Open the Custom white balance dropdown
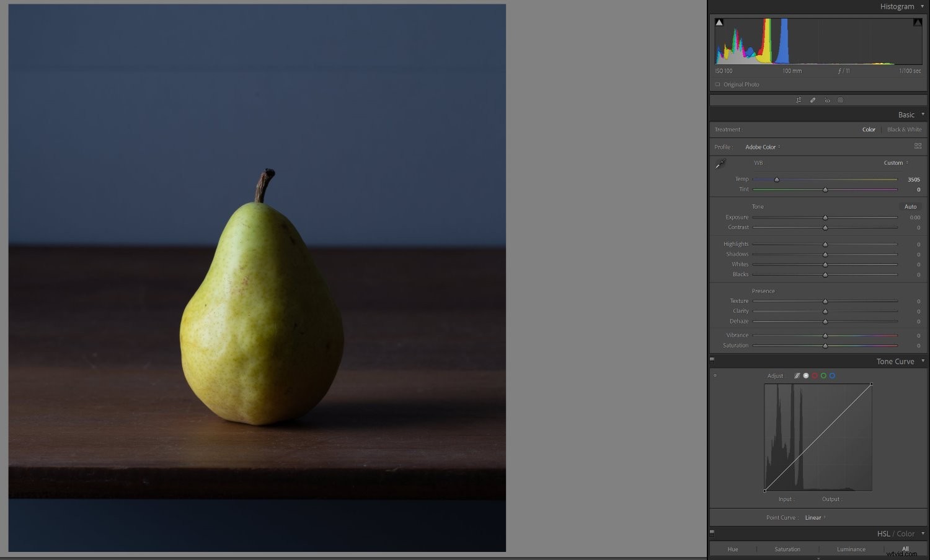 (x=895, y=163)
